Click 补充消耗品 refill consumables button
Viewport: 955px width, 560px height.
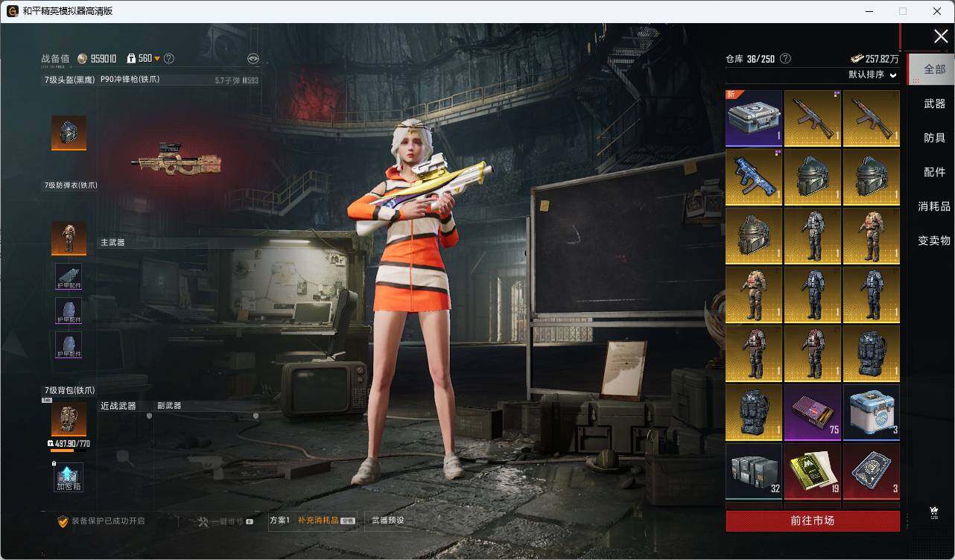(326, 521)
